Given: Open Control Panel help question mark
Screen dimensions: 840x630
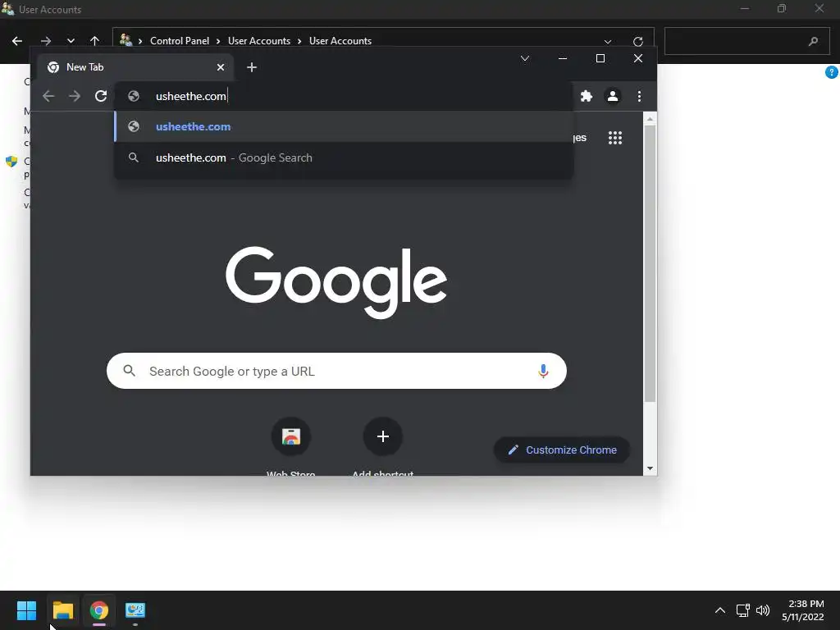Looking at the screenshot, I should (831, 72).
